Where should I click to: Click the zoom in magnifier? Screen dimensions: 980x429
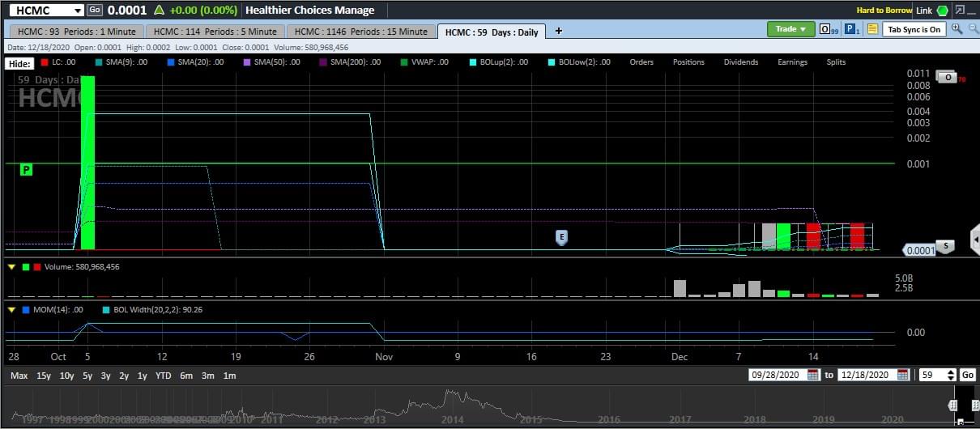[957, 29]
